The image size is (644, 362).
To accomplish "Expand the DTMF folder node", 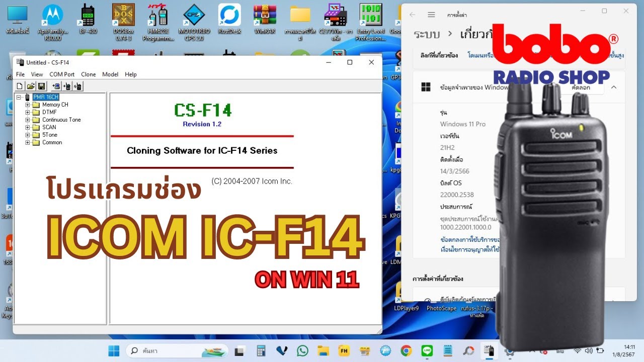I will click(x=28, y=112).
